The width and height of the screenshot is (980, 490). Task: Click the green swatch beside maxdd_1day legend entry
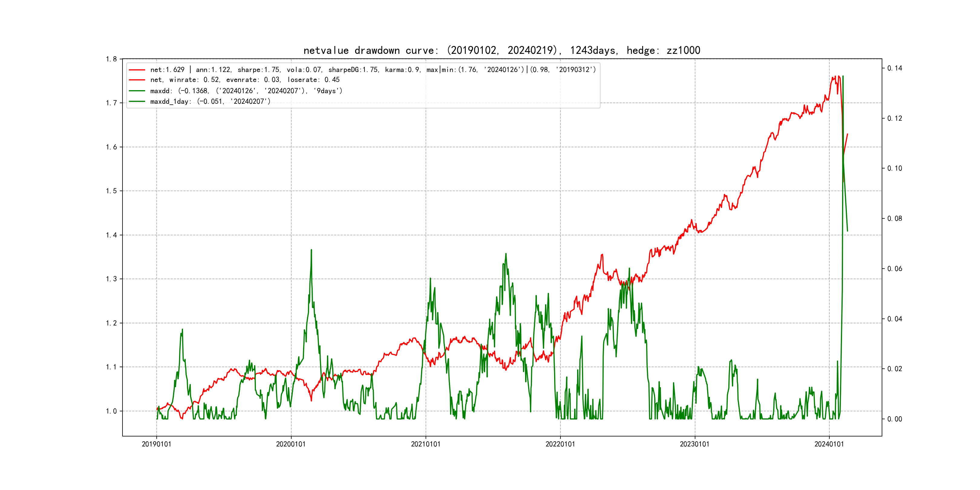click(137, 102)
